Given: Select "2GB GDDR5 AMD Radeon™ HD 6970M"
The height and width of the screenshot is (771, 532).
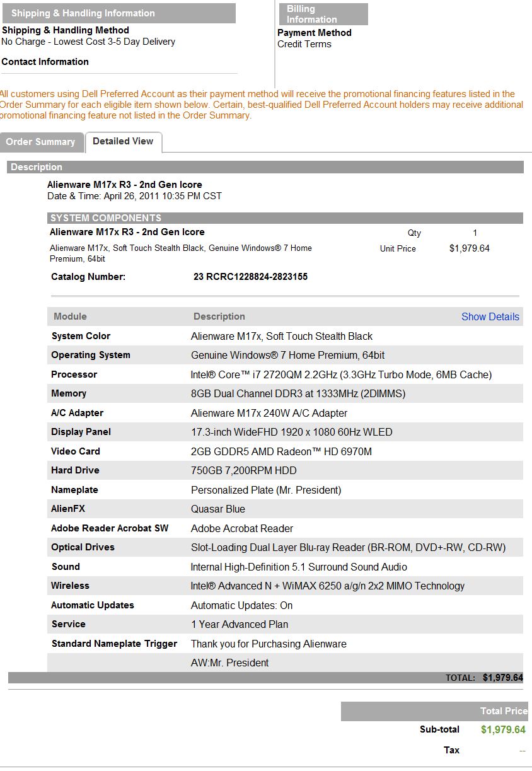Looking at the screenshot, I should pos(282,452).
